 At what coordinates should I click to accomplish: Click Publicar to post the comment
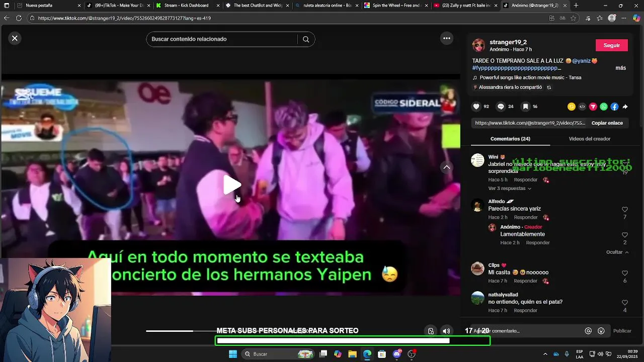click(622, 331)
